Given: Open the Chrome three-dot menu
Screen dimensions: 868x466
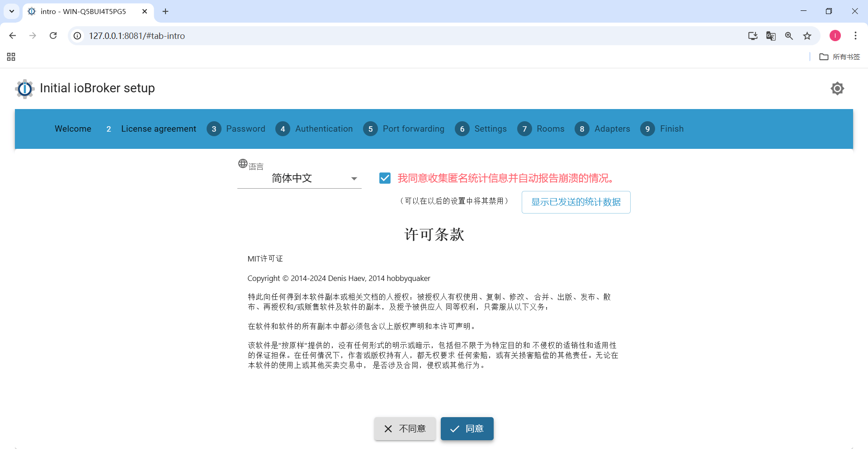Looking at the screenshot, I should coord(855,36).
